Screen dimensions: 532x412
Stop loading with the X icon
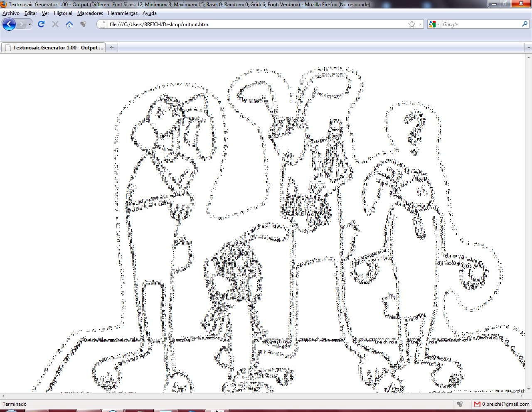click(55, 24)
